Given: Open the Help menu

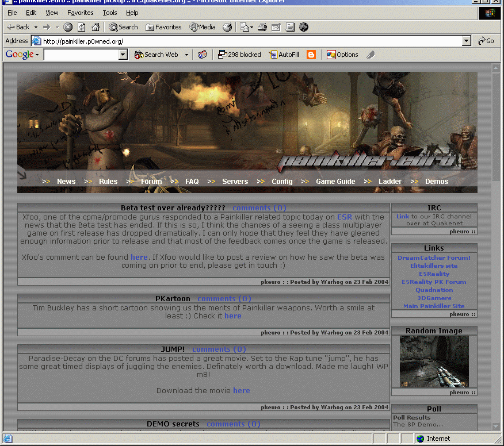Looking at the screenshot, I should 132,13.
